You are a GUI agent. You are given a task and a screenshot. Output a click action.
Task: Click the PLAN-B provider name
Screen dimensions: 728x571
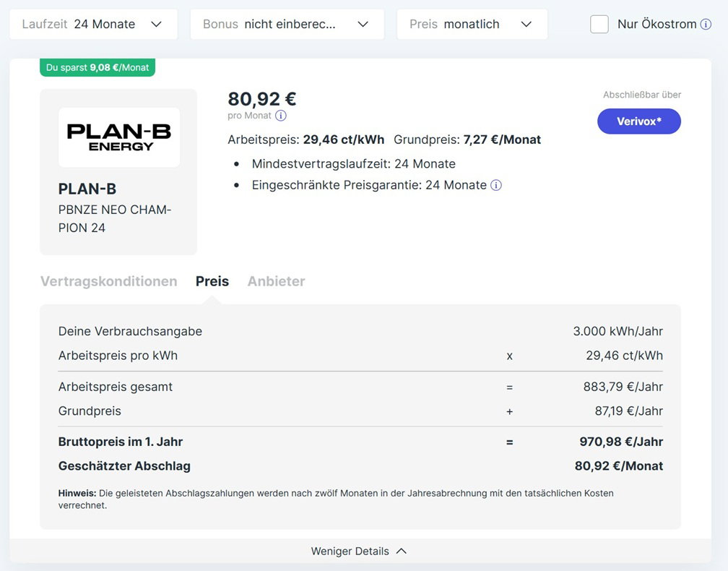87,189
